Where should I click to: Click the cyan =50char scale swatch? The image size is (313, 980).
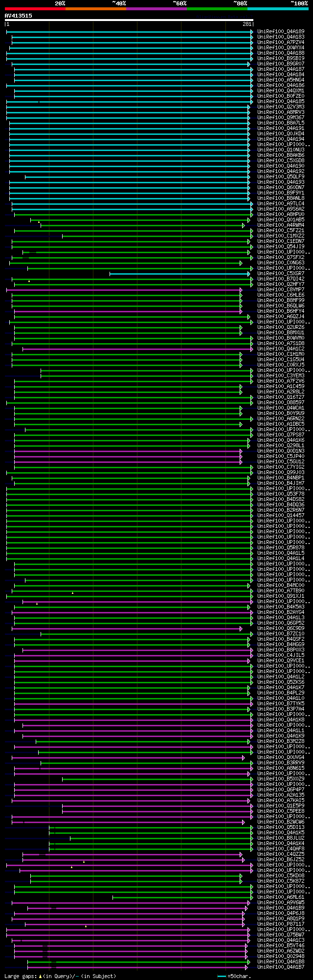pyautogui.click(x=222, y=976)
